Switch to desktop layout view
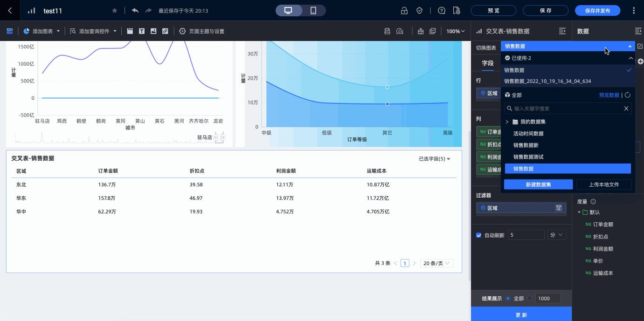 point(288,10)
